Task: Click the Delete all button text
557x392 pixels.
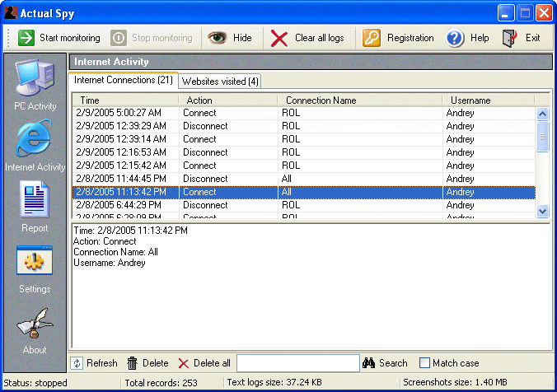Action: coord(212,363)
